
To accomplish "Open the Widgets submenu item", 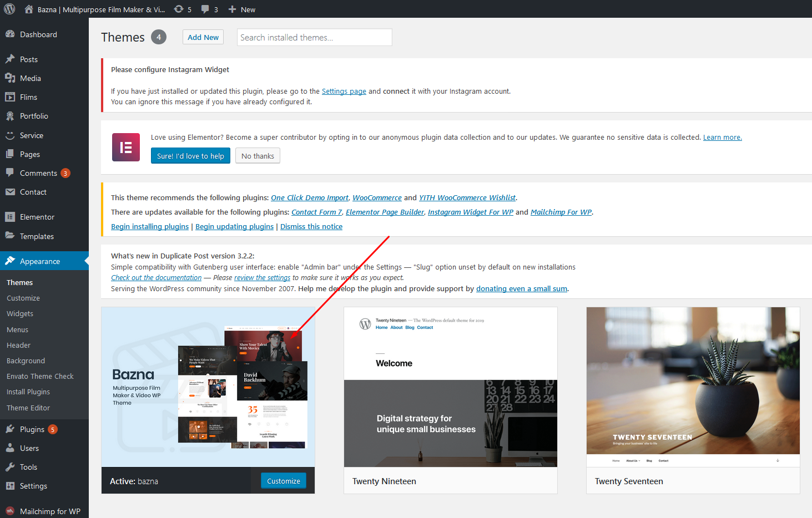I will [20, 313].
